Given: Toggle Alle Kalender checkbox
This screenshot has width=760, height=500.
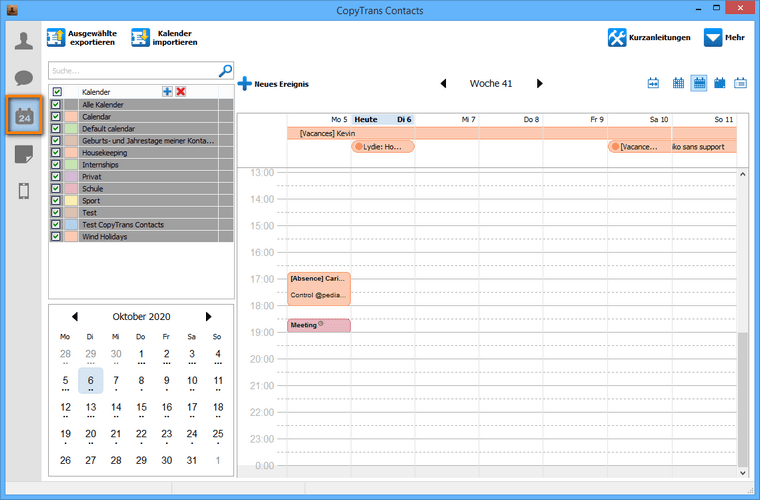Looking at the screenshot, I should click(56, 105).
